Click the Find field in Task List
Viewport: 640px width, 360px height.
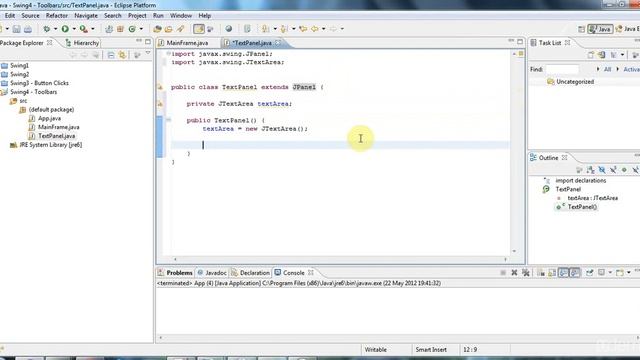point(562,69)
